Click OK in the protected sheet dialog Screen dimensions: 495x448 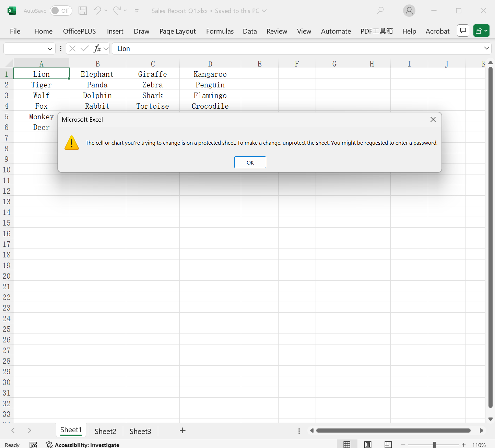(250, 162)
